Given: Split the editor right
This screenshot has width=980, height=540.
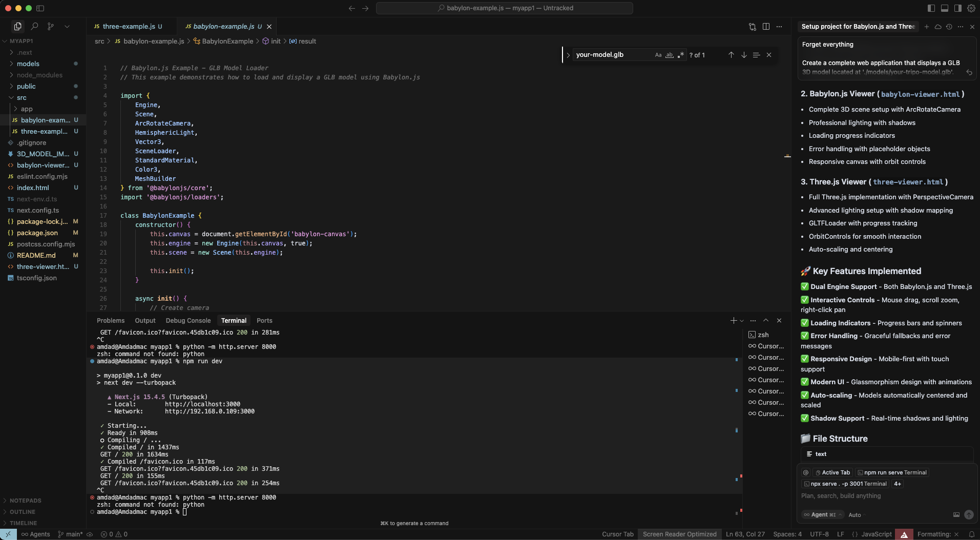Looking at the screenshot, I should click(x=766, y=27).
